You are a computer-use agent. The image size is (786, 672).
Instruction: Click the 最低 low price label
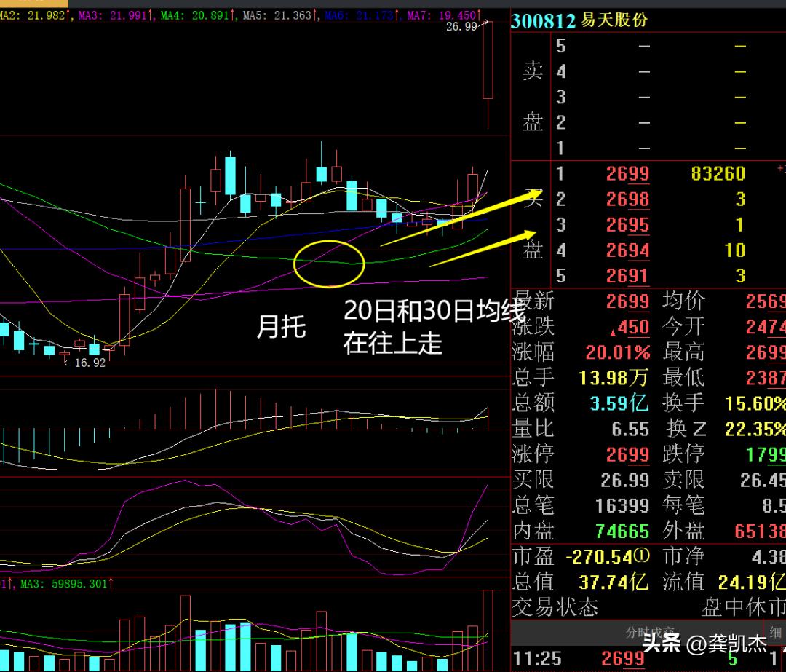coord(683,378)
